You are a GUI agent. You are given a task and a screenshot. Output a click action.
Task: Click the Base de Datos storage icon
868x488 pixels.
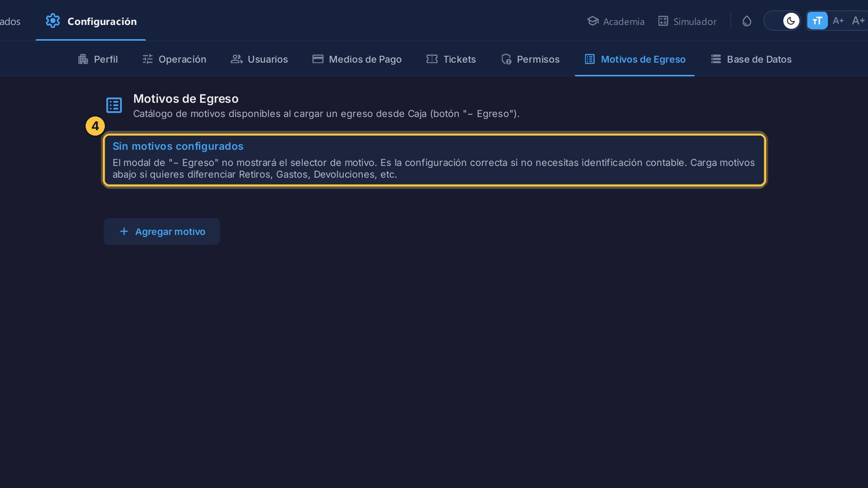click(716, 59)
